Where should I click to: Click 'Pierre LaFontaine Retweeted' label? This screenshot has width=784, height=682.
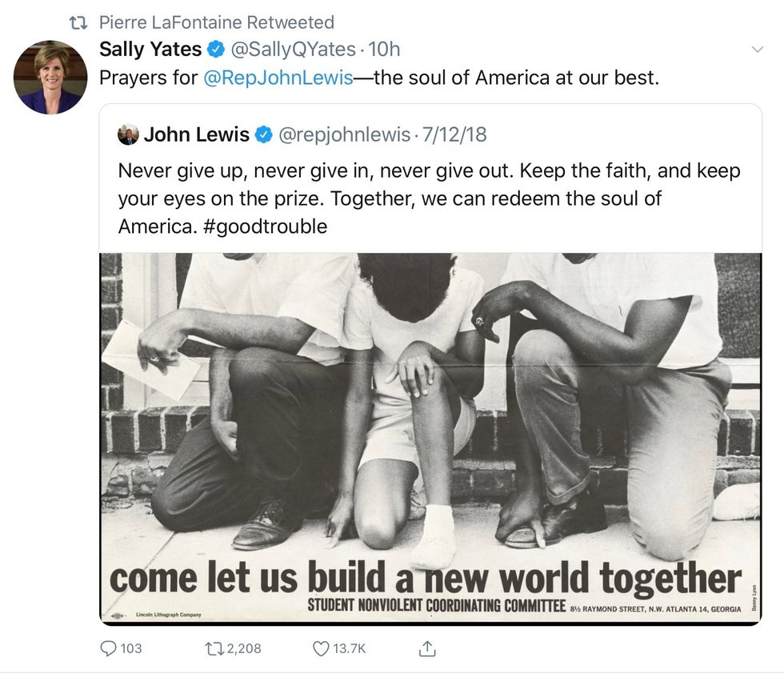(216, 22)
